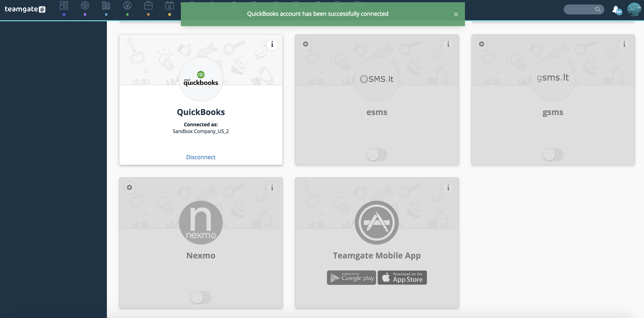Open the Leads target icon

click(x=85, y=5)
